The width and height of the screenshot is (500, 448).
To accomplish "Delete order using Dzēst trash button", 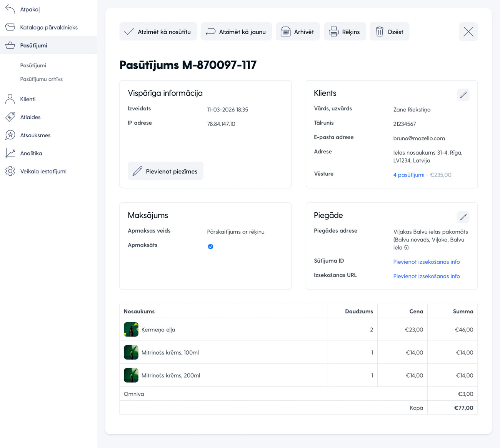I will pyautogui.click(x=389, y=32).
